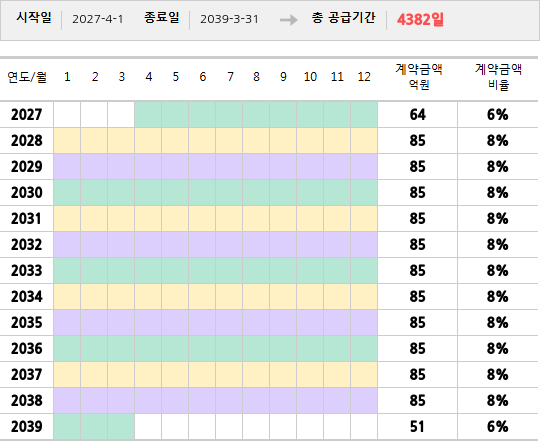Click the month 12 column header

click(x=364, y=77)
